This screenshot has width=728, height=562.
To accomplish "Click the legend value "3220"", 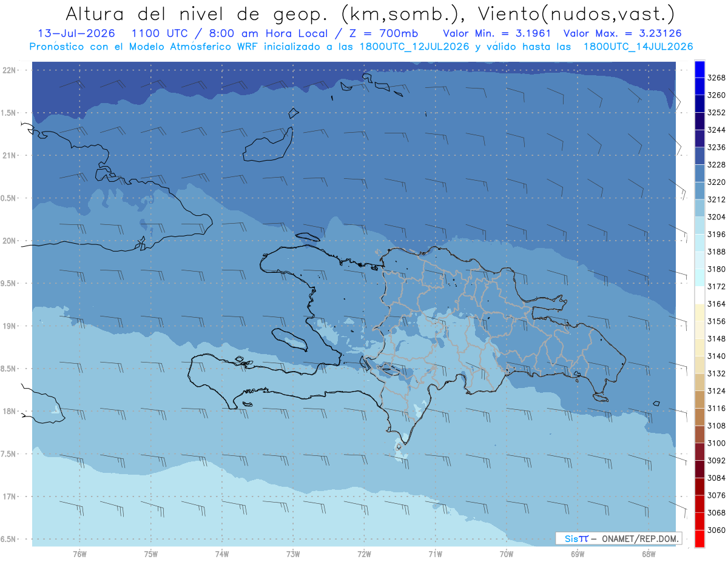I will coord(716,182).
